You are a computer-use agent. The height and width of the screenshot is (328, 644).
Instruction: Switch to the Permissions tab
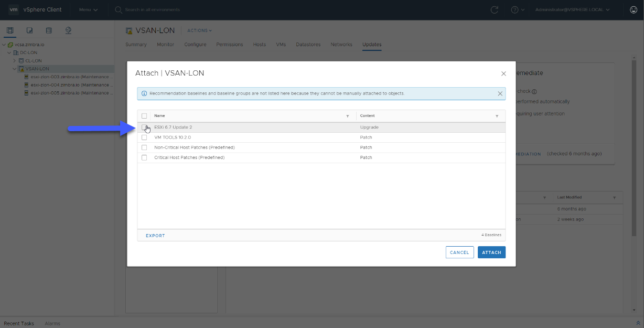click(230, 45)
